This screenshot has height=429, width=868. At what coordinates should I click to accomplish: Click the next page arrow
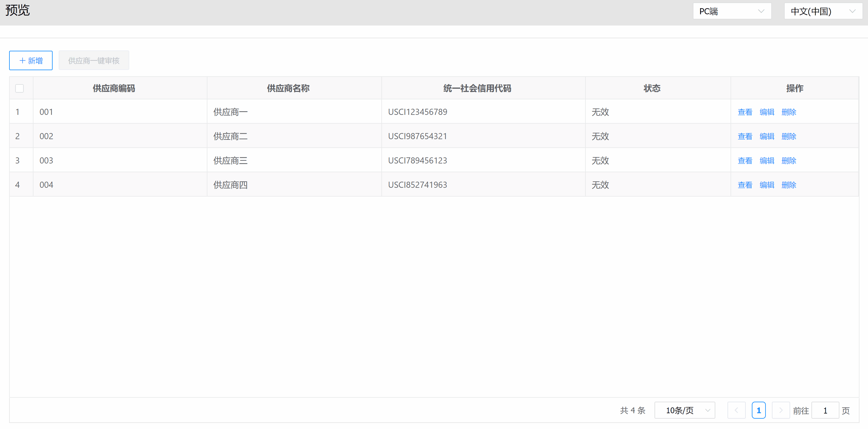(780, 410)
